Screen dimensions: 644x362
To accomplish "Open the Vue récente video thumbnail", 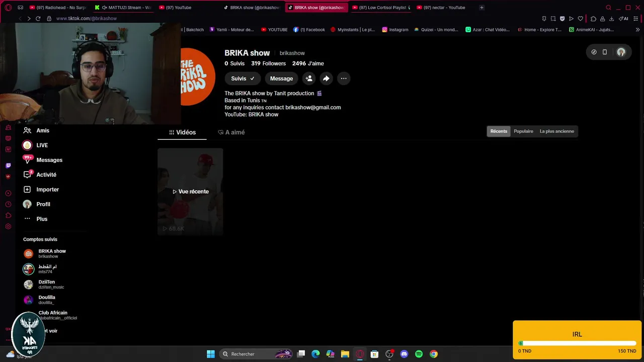I will [190, 192].
